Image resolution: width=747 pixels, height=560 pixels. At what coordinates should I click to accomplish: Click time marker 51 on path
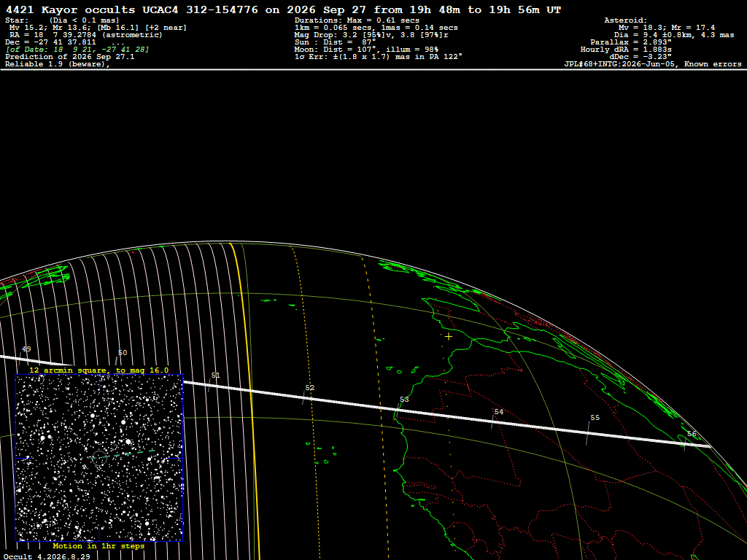coord(216,376)
